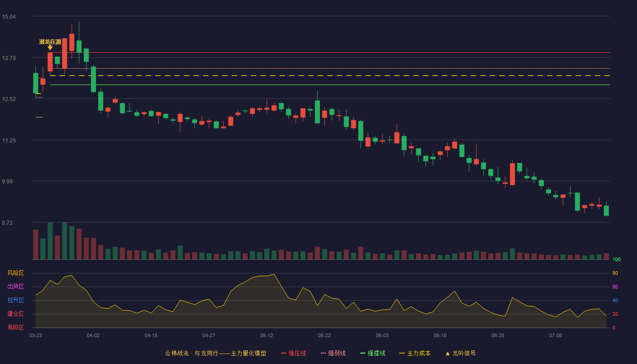Click the 潜龙在渊 signal label
Screen dimensions: 637x364
tap(50, 41)
